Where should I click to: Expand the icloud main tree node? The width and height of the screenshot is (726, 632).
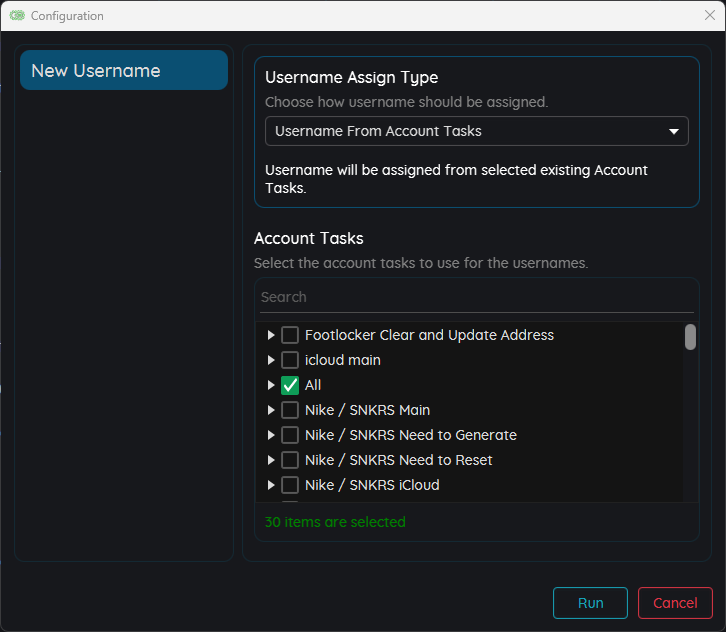pyautogui.click(x=271, y=360)
